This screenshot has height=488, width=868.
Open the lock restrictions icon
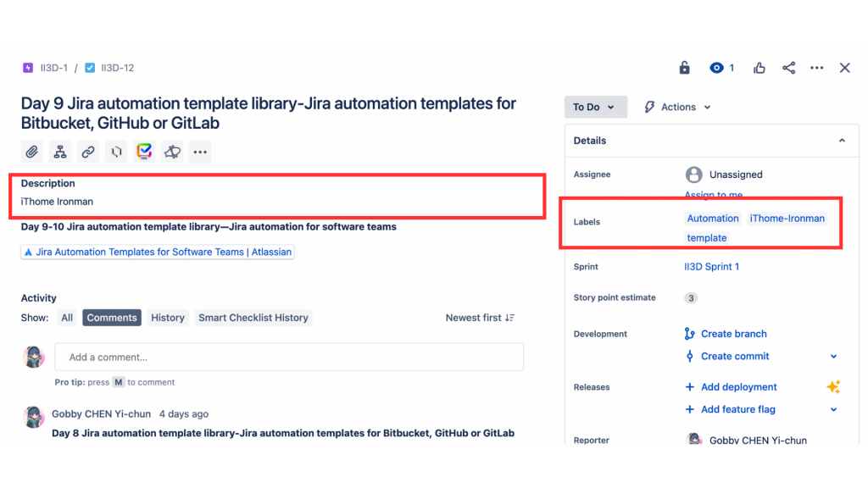point(684,68)
